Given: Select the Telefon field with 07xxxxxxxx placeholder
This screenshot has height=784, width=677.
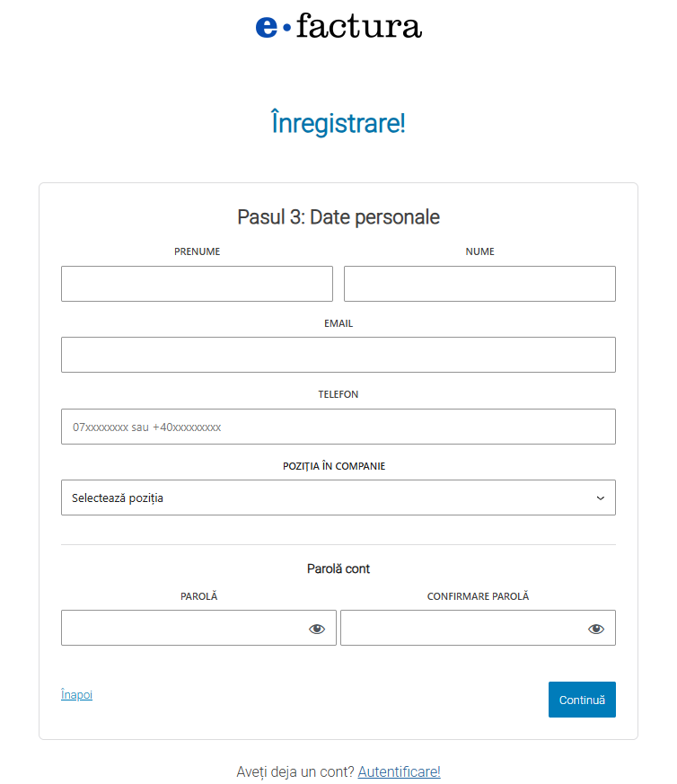Looking at the screenshot, I should point(338,427).
